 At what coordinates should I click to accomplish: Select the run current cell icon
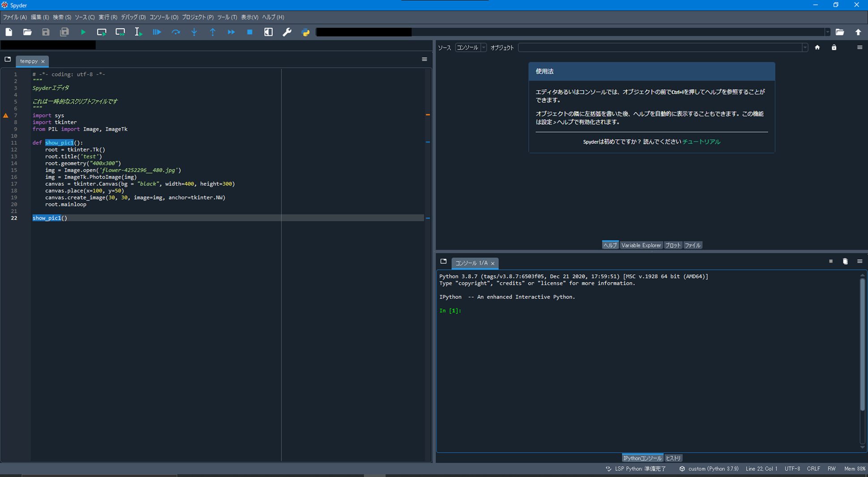[x=102, y=32]
